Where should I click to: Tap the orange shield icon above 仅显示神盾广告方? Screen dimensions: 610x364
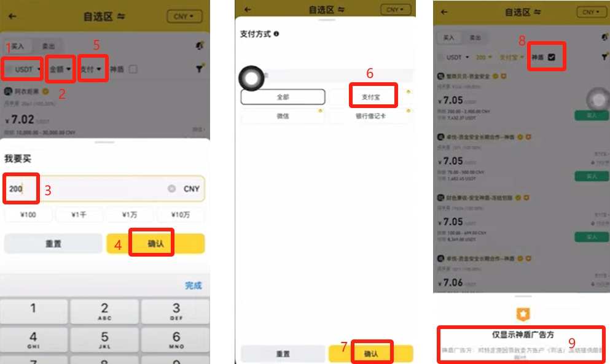523,314
